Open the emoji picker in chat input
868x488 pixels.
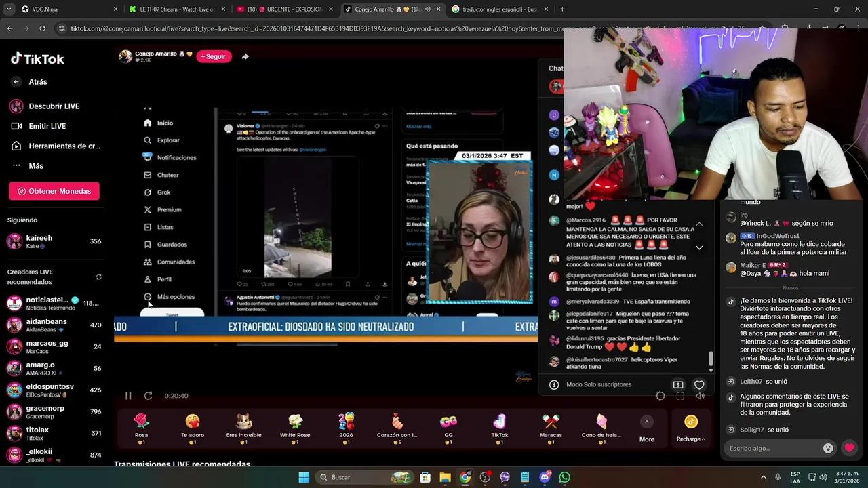(828, 448)
